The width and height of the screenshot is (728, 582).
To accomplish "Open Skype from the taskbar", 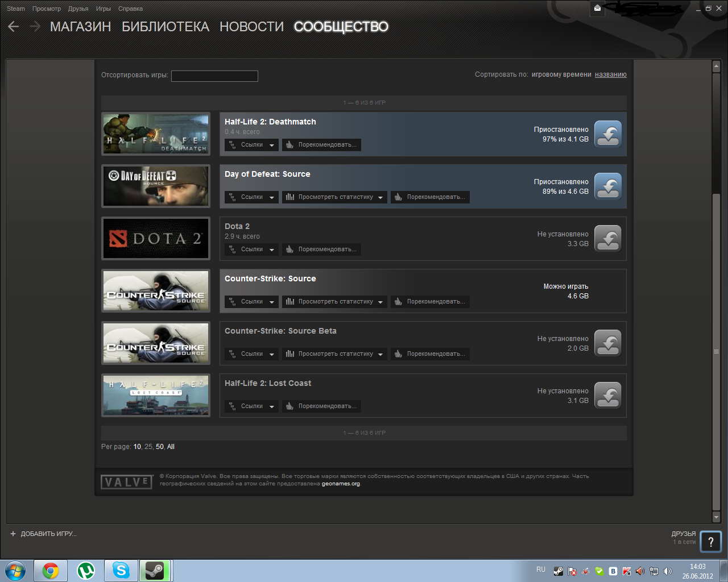I will (121, 570).
